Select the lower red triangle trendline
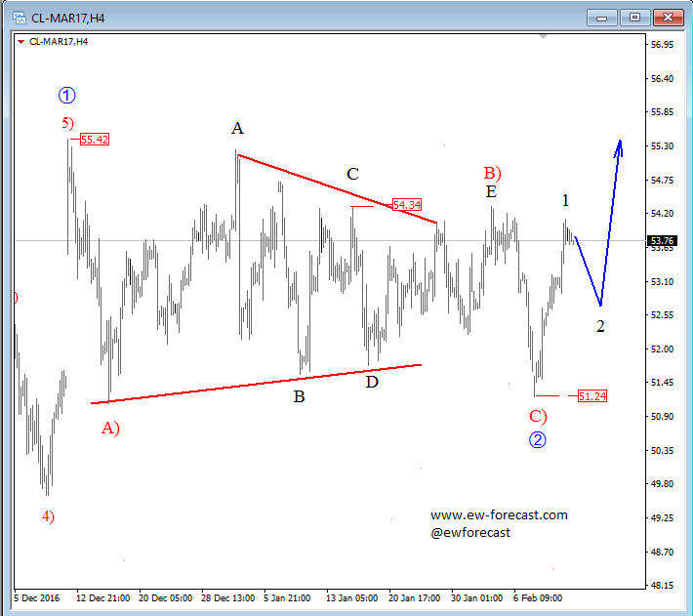693x616 pixels. coord(256,384)
